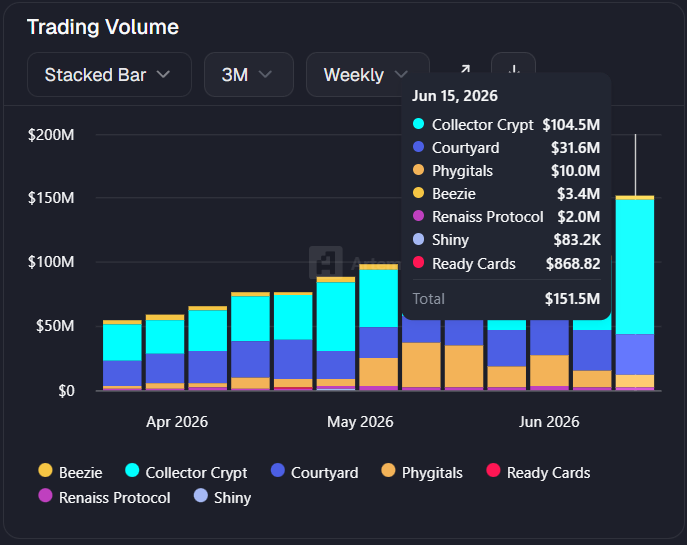Click the Trading Volume chart title
Image resolution: width=687 pixels, height=545 pixels.
pyautogui.click(x=103, y=27)
